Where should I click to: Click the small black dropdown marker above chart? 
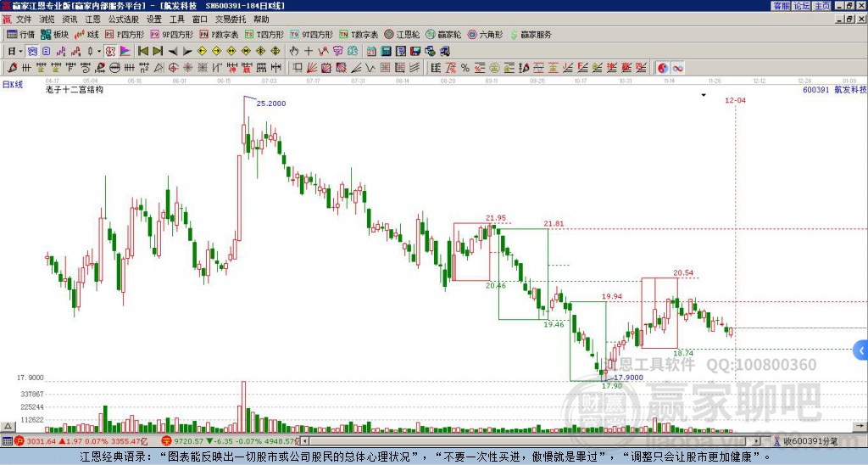tap(704, 95)
